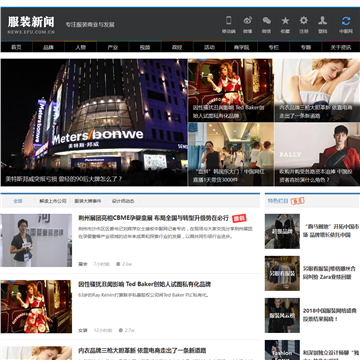This screenshot has height=360, width=360.
Task: Click the Metersbonwe hero caption text
Action: pyautogui.click(x=64, y=179)
